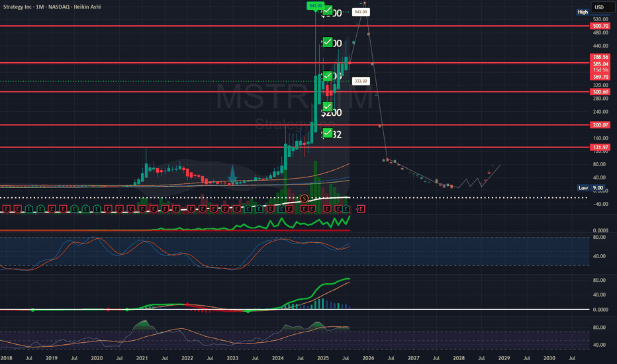Image resolution: width=617 pixels, height=364 pixels.
Task: Click the green 543.00 high price tag
Action: (x=315, y=5)
